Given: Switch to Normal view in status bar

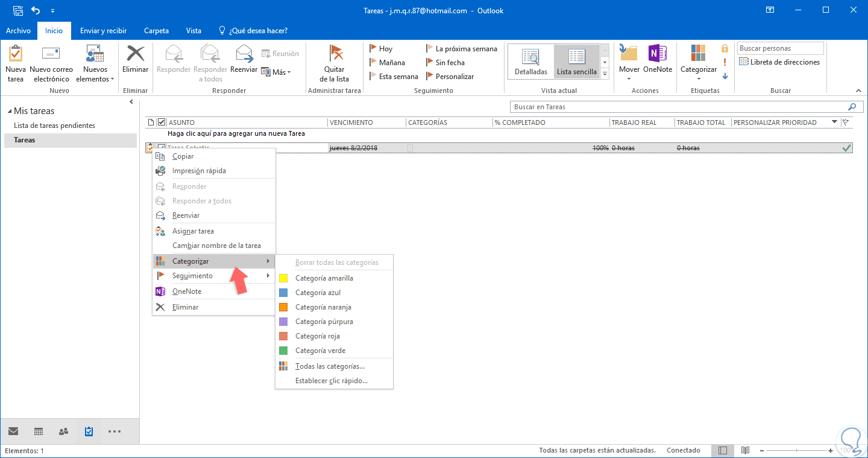Looking at the screenshot, I should [723, 451].
